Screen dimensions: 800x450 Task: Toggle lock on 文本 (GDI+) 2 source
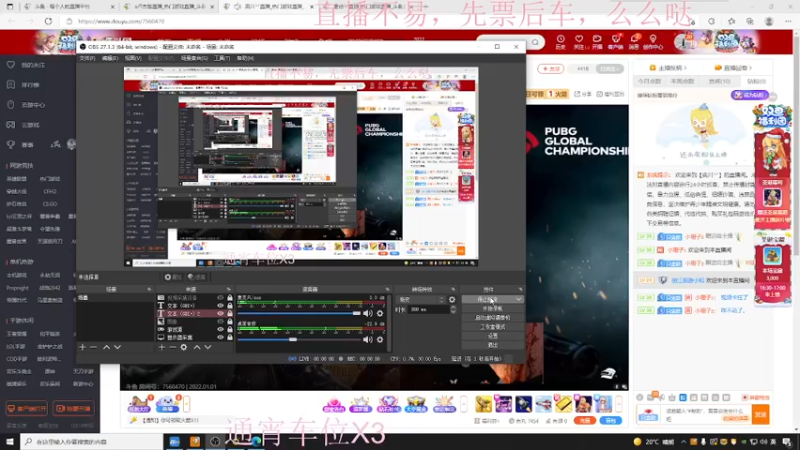(230, 313)
